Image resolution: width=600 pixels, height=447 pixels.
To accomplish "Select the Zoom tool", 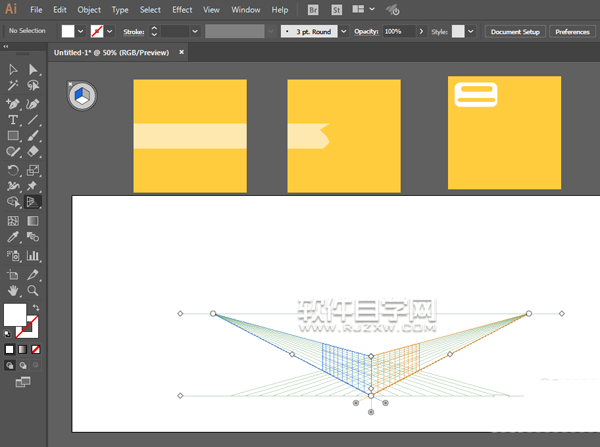I will tap(32, 290).
